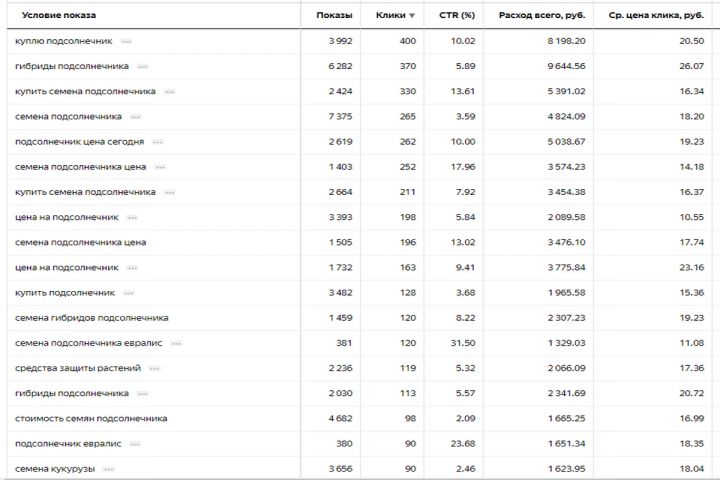Image resolution: width=720 pixels, height=480 pixels.
Task: Click the sort arrow next to 'Клики'
Action: [411, 15]
